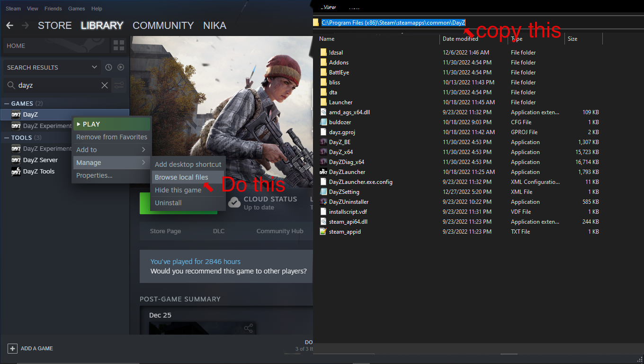Click the !dzsal folder icon in Explorer

point(323,53)
